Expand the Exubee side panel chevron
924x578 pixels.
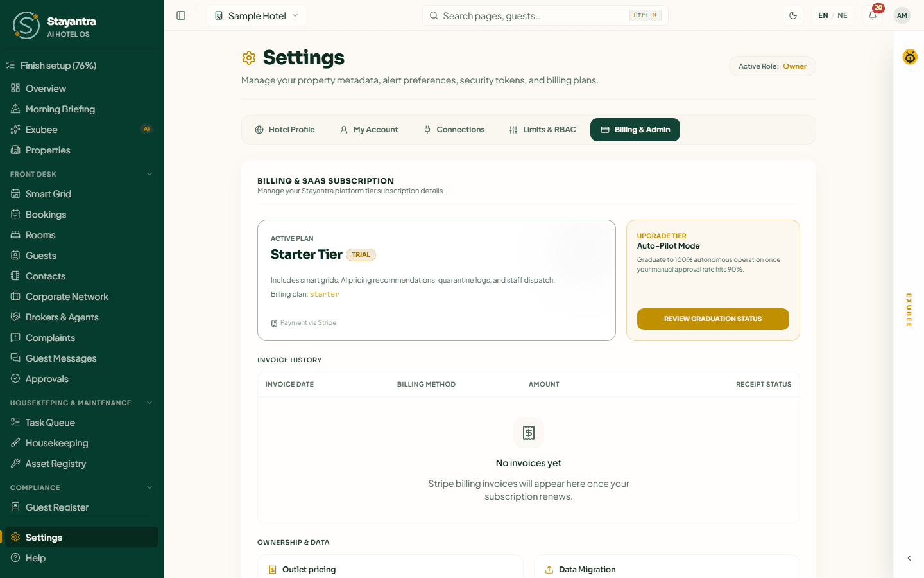coord(909,558)
